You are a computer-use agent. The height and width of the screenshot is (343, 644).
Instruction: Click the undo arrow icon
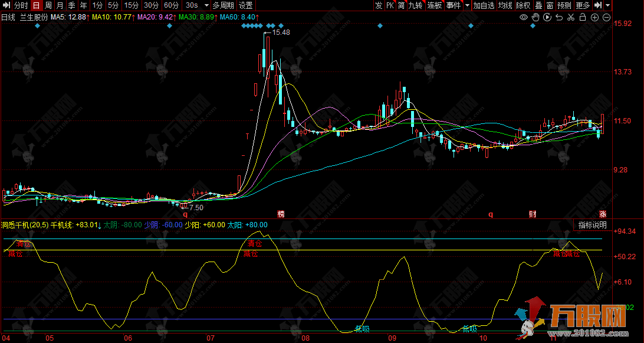558,17
